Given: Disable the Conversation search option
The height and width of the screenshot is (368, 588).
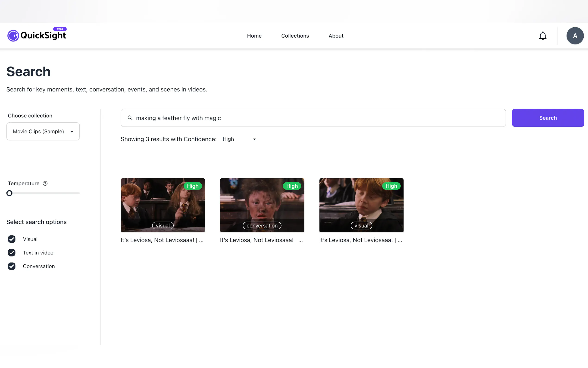Looking at the screenshot, I should tap(12, 266).
